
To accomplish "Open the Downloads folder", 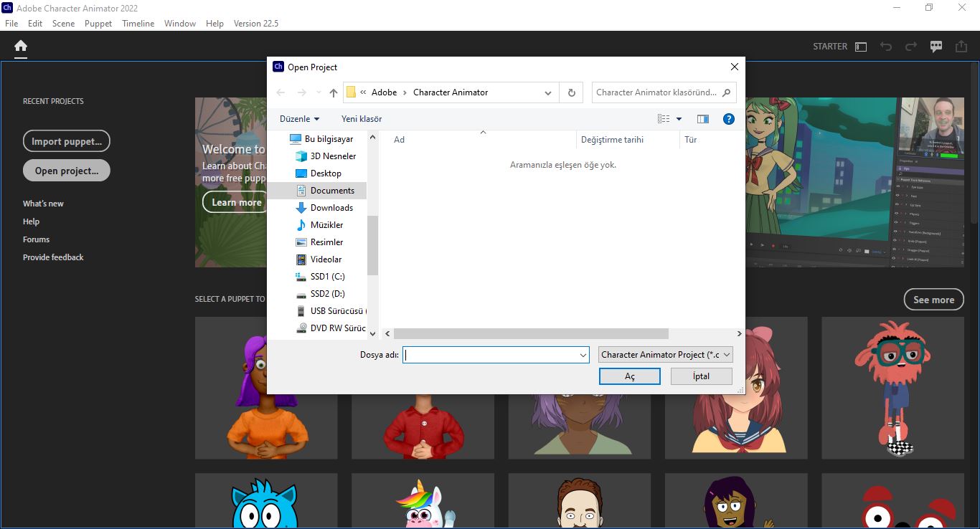I will [324, 208].
